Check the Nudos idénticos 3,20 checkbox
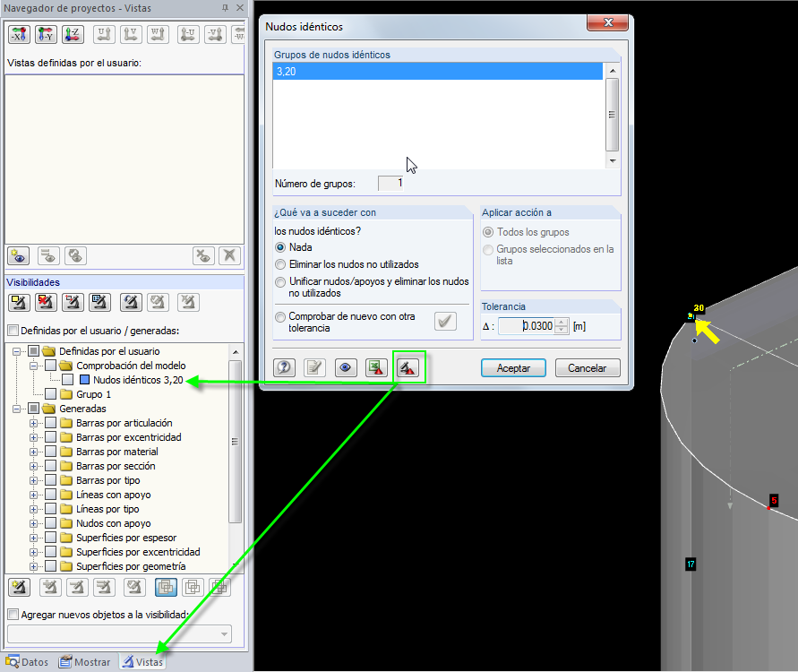This screenshot has width=798, height=672. click(68, 380)
